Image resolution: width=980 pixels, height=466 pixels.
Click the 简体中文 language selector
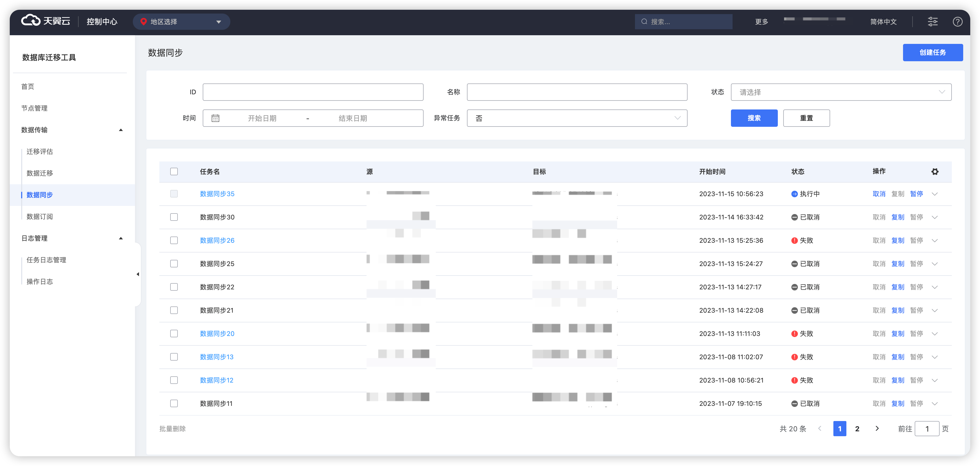[883, 22]
